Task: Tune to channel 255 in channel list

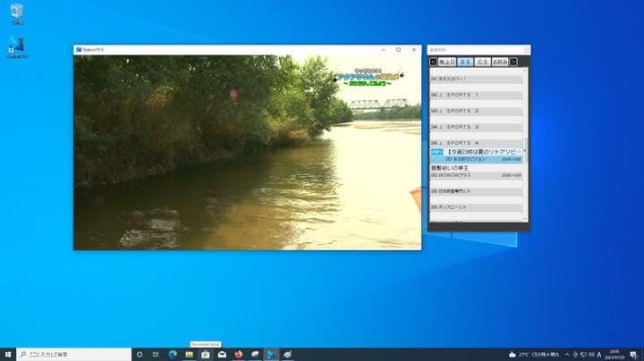Action: (476, 189)
